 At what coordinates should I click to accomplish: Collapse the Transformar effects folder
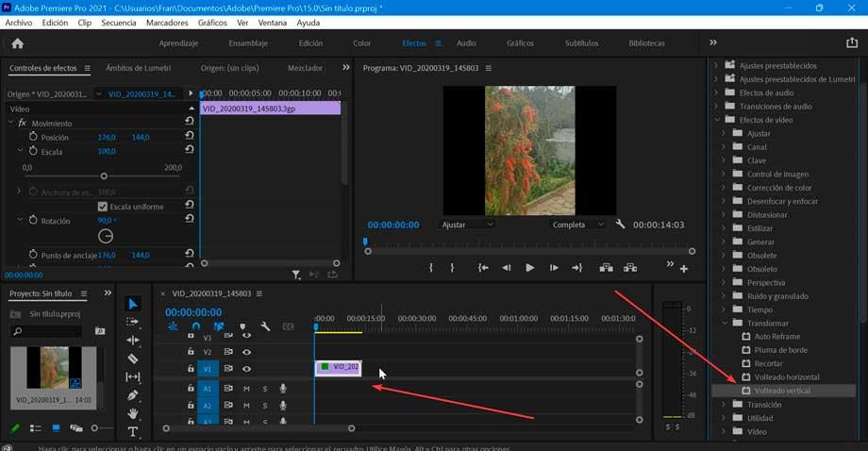[725, 323]
